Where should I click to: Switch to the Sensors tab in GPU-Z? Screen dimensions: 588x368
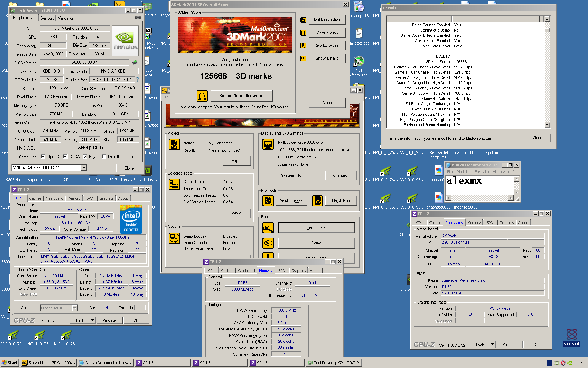[x=47, y=18]
